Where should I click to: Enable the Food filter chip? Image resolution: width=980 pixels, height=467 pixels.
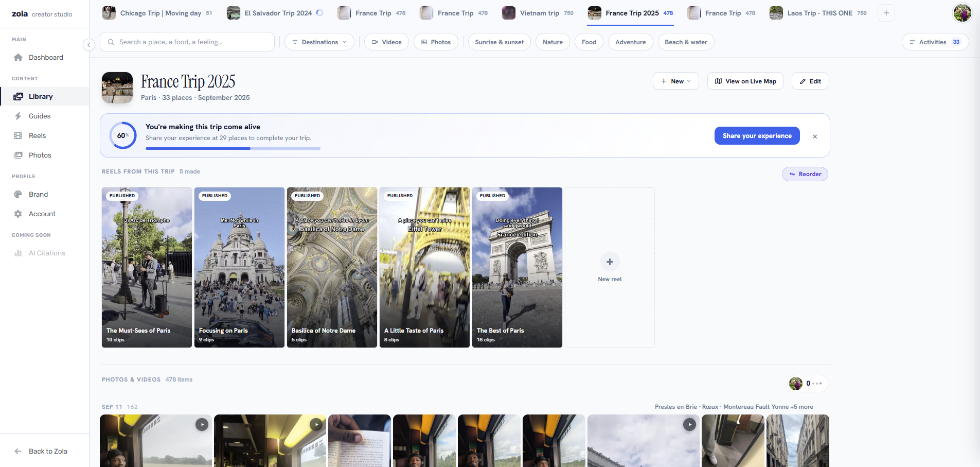coord(589,42)
